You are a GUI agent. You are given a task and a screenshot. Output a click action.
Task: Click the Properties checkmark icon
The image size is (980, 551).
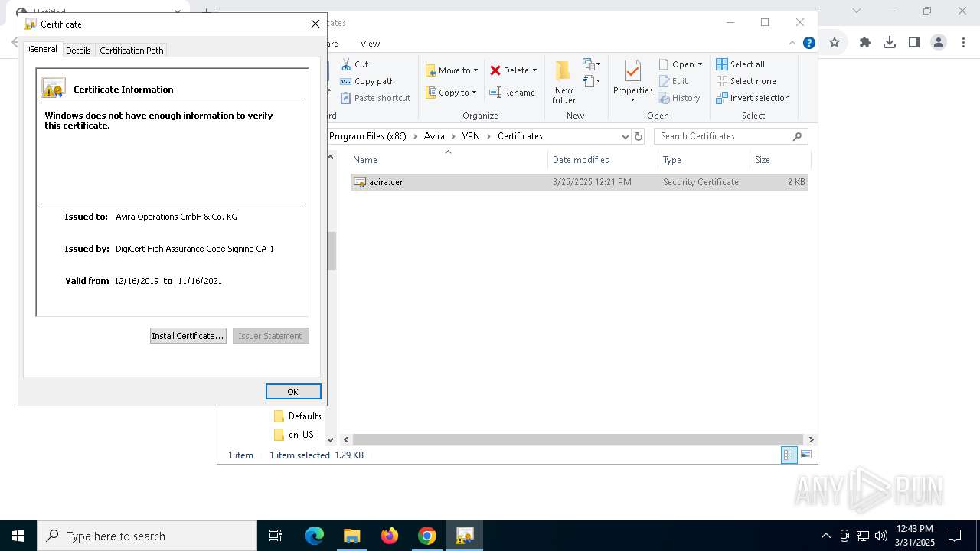pos(632,71)
